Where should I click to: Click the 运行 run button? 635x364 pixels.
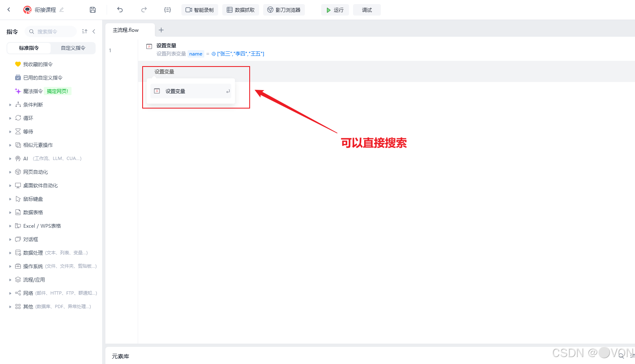335,9
